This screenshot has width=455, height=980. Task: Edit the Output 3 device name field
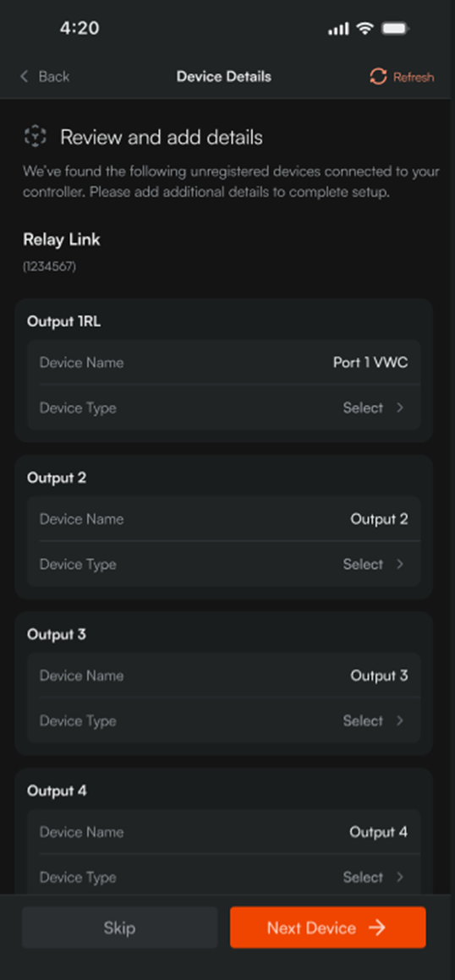point(224,676)
